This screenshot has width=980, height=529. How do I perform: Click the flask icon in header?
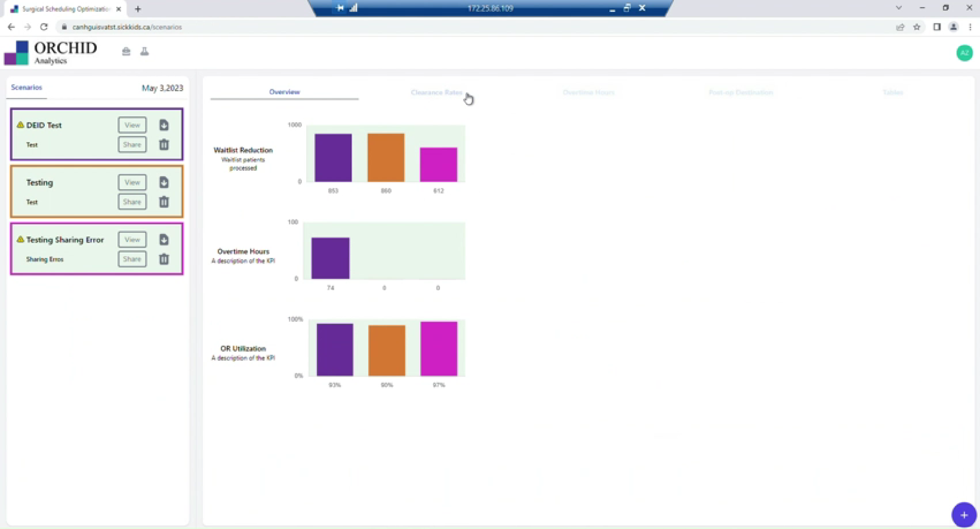point(144,52)
